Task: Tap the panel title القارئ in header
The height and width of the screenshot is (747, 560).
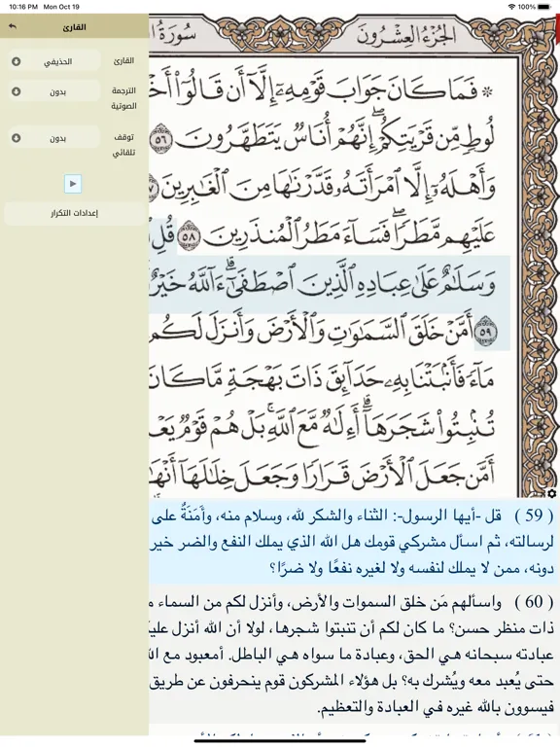Action: click(74, 27)
